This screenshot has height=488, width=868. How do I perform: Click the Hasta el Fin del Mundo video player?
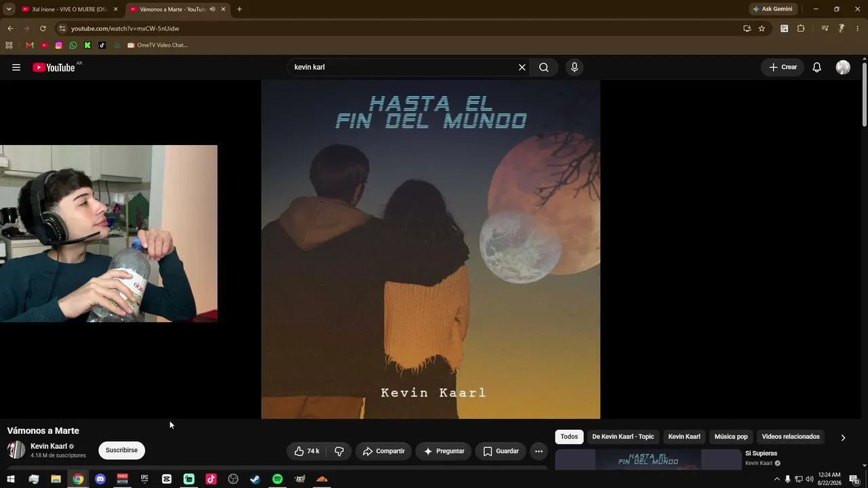431,249
